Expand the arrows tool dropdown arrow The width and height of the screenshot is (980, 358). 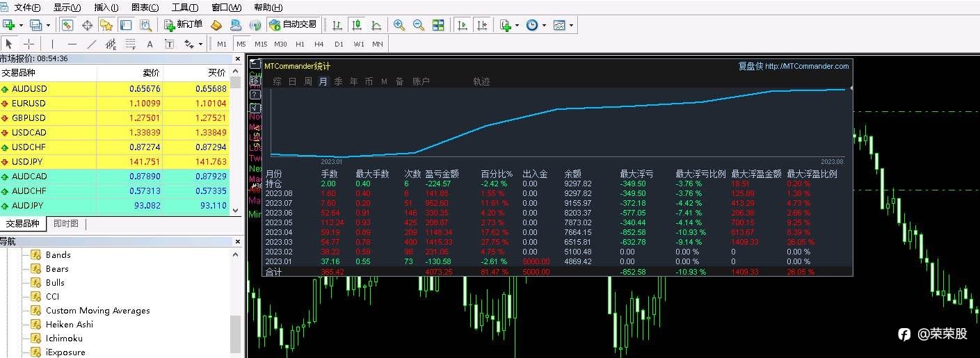tap(200, 44)
